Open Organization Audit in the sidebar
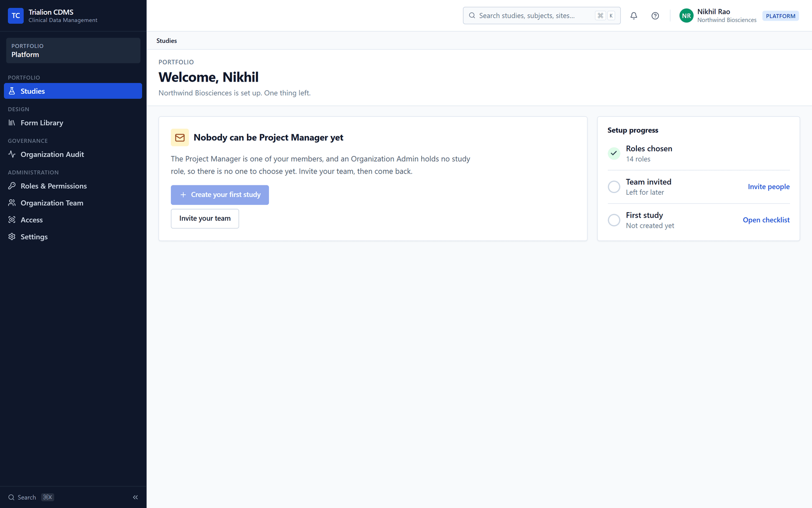The height and width of the screenshot is (508, 812). [73, 154]
